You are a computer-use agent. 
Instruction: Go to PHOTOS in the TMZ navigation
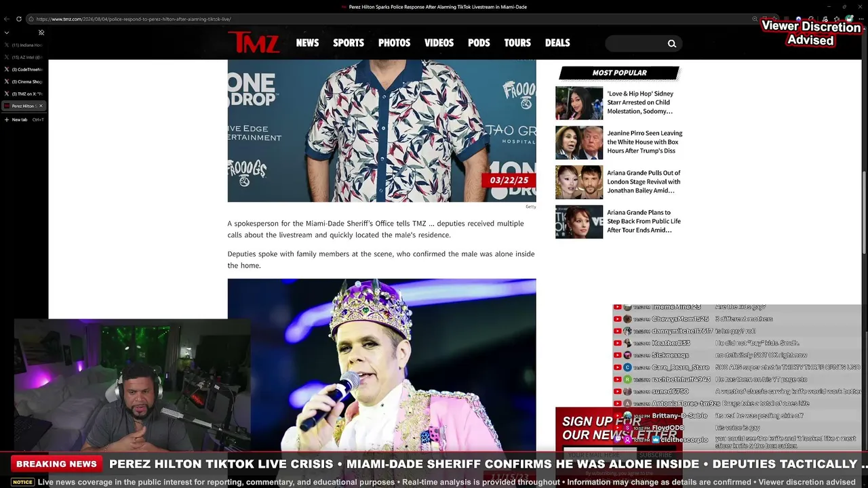[x=394, y=43]
